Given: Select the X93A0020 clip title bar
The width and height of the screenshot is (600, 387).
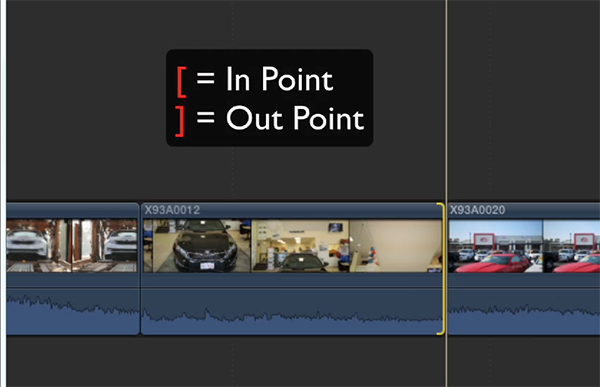Looking at the screenshot, I should [524, 210].
